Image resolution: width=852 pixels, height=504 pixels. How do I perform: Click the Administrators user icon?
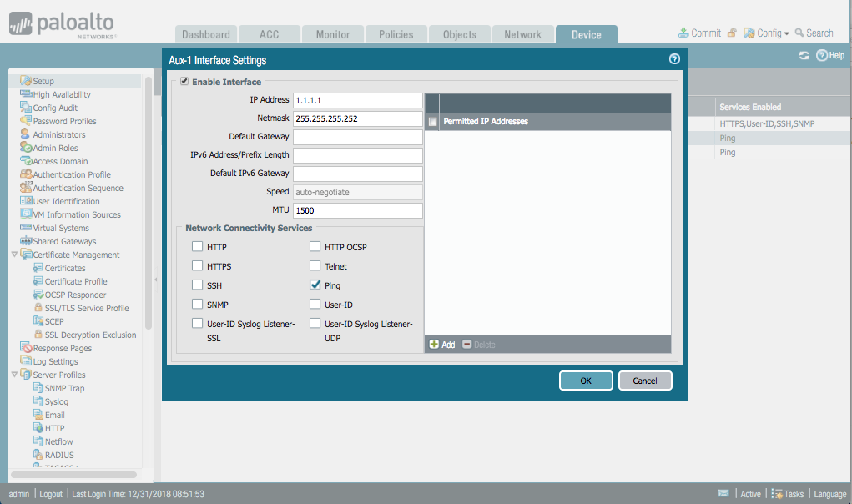(x=25, y=134)
